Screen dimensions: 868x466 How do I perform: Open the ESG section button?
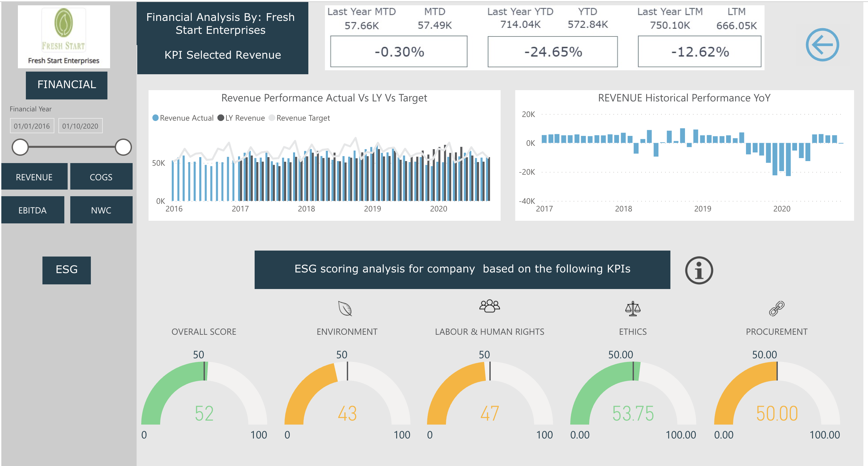click(x=66, y=270)
